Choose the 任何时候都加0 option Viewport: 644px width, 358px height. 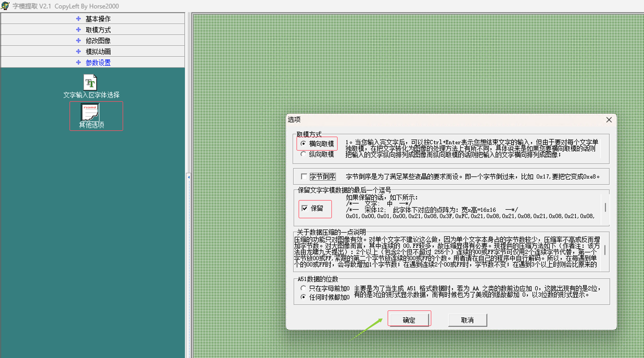point(303,297)
